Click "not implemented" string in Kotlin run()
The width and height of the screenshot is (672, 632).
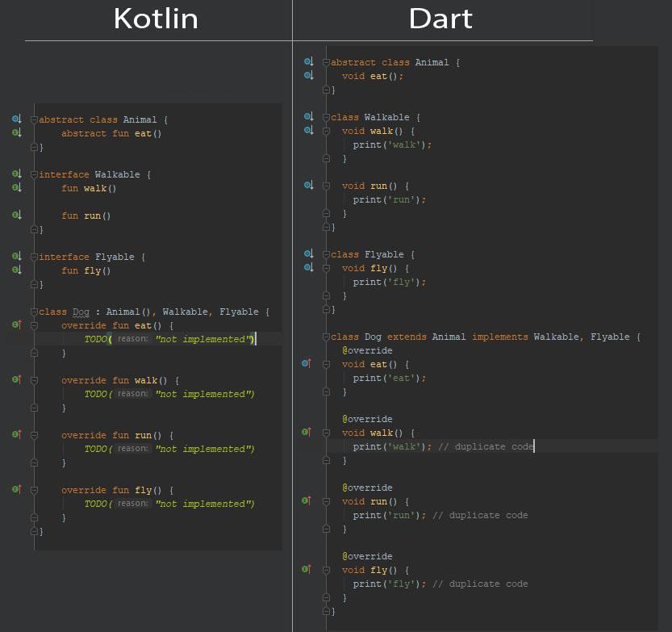[205, 449]
